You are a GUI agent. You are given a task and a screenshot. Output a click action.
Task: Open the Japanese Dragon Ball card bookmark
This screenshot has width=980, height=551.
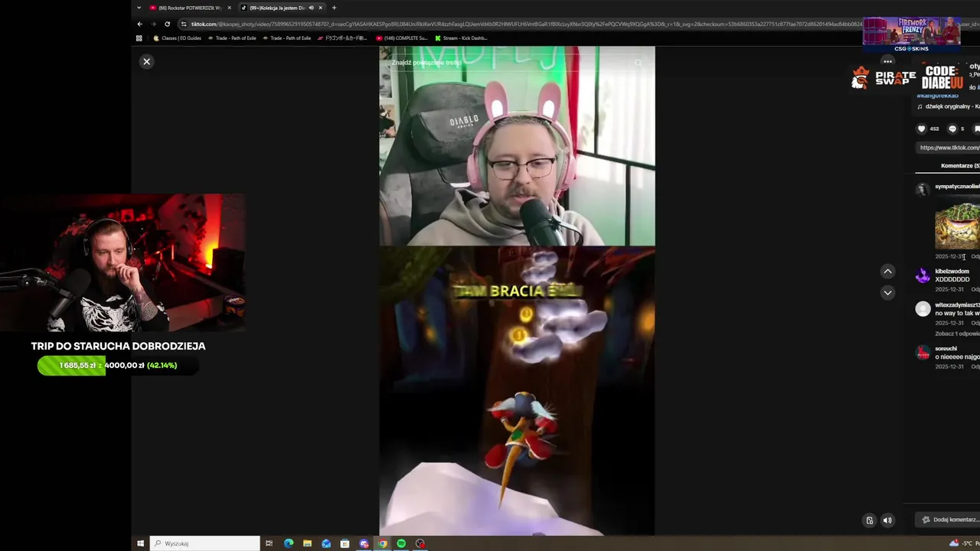coord(343,37)
